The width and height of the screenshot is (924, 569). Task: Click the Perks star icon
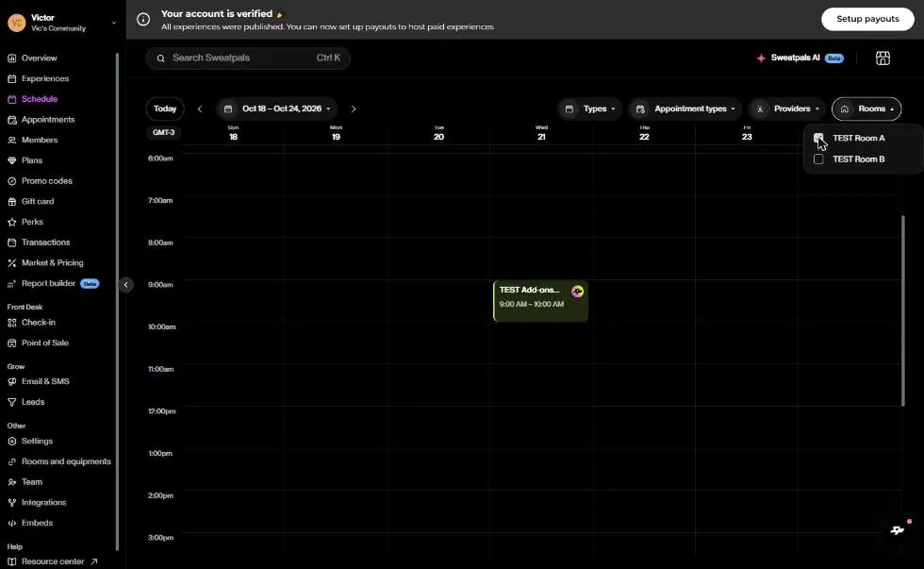(11, 223)
